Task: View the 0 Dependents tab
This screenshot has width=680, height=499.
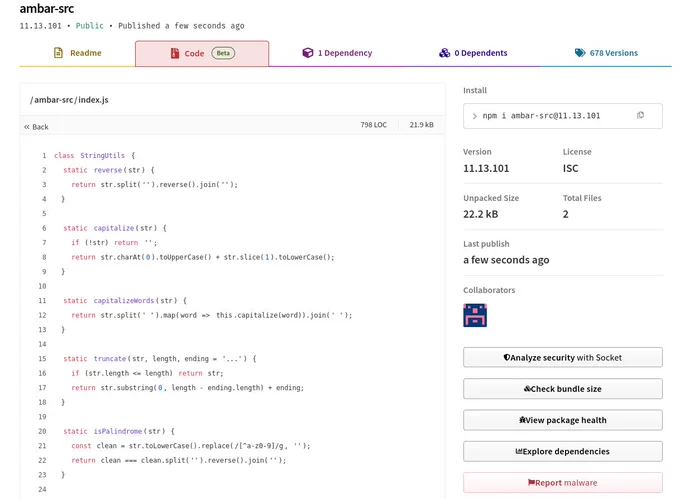Action: pos(473,53)
